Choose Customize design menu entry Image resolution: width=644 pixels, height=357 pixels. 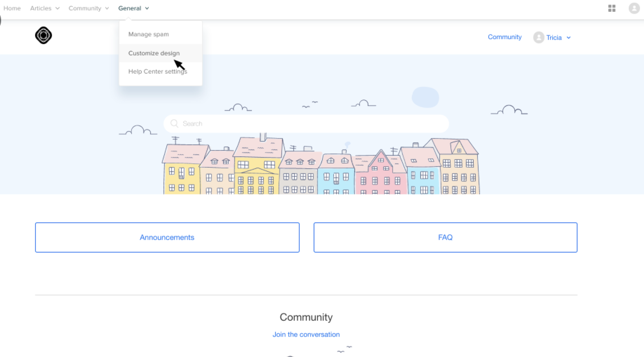(x=154, y=53)
